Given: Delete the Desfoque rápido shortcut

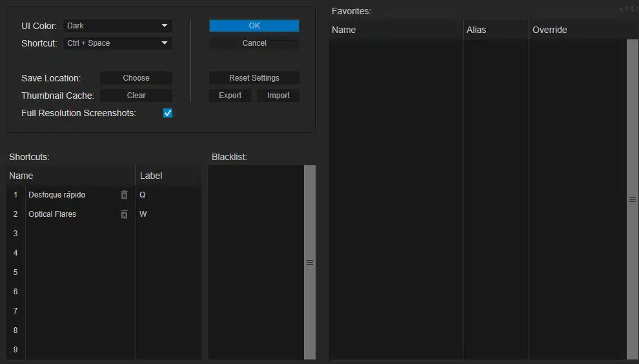Looking at the screenshot, I should click(x=125, y=195).
